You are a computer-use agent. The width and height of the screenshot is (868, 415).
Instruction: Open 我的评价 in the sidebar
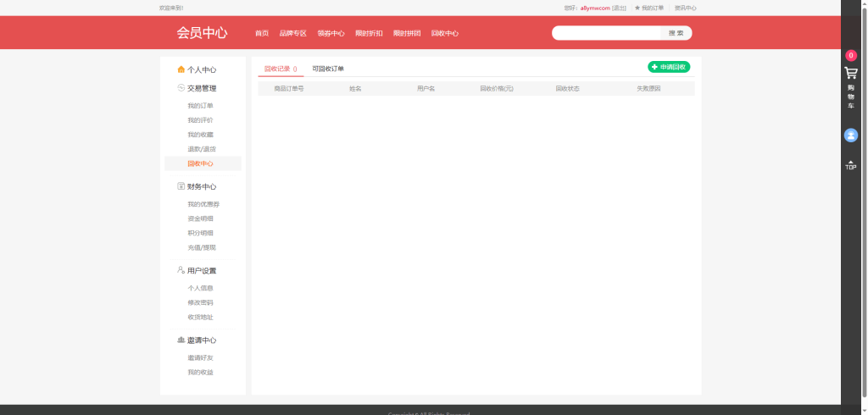[200, 120]
